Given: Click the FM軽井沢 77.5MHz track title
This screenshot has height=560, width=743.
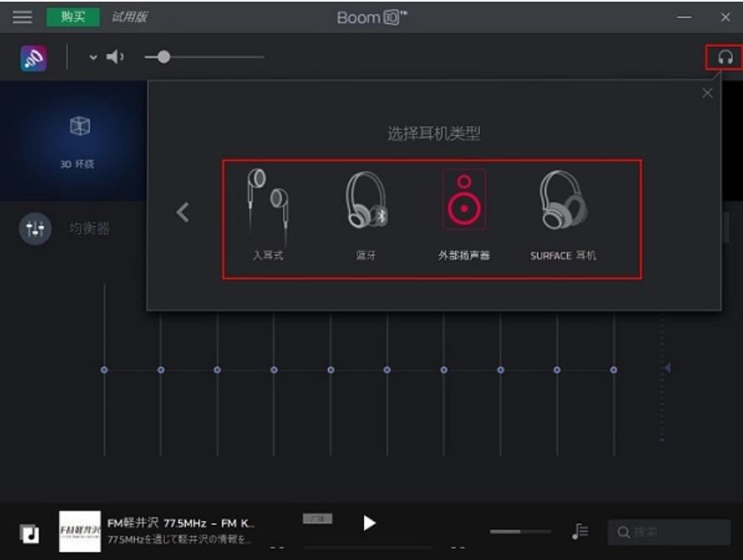Looking at the screenshot, I should (x=181, y=523).
